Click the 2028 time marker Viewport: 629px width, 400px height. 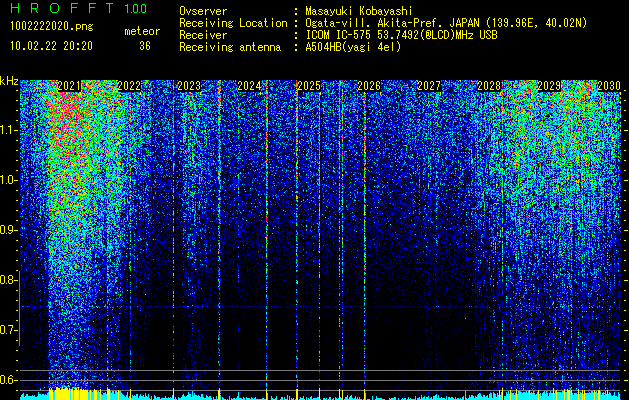click(489, 86)
